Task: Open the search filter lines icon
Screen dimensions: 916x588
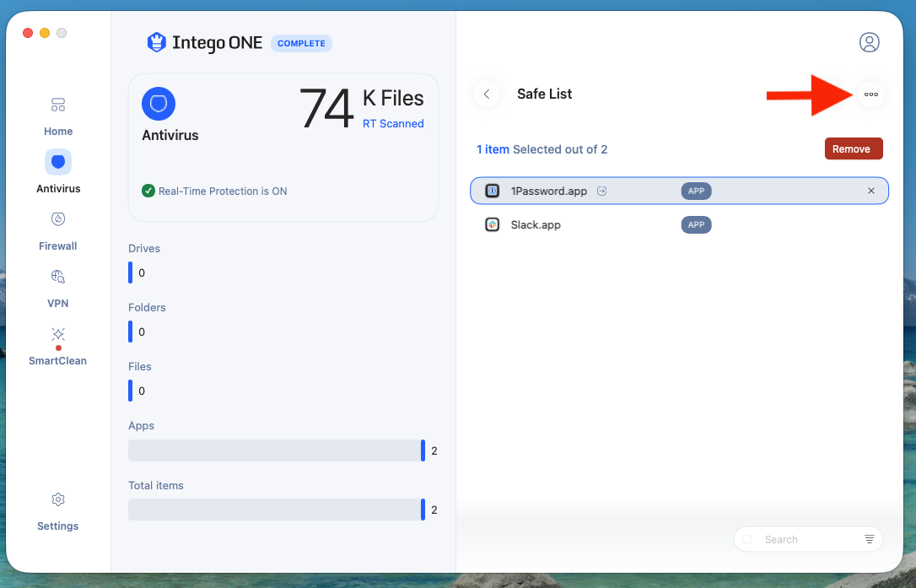Action: tap(870, 539)
